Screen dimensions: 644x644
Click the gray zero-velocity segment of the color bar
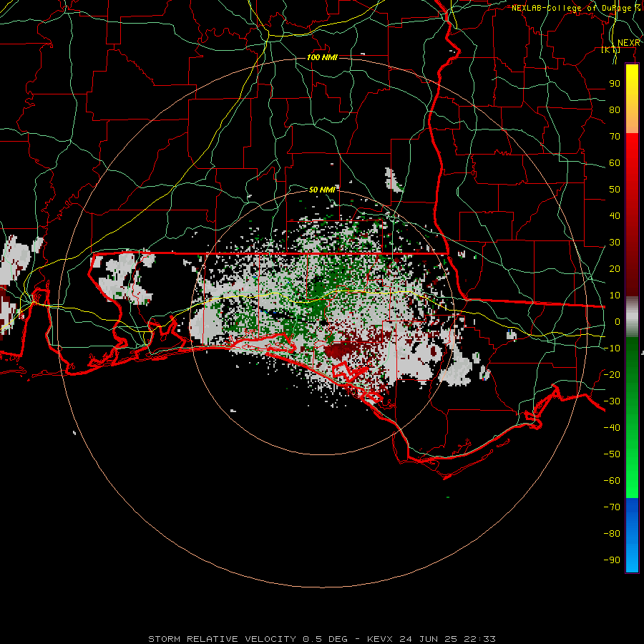pyautogui.click(x=632, y=317)
